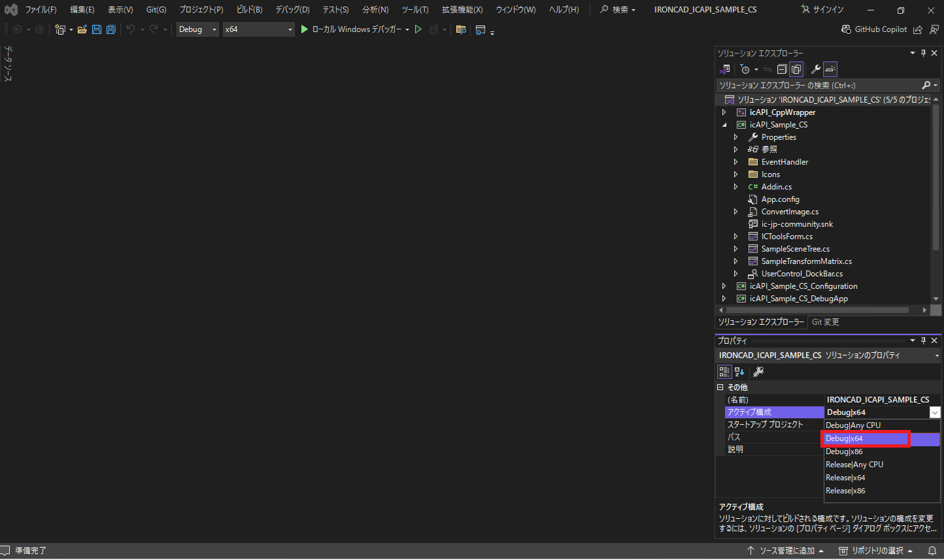Click the サインイン button
The image size is (944, 560).
pyautogui.click(x=822, y=10)
